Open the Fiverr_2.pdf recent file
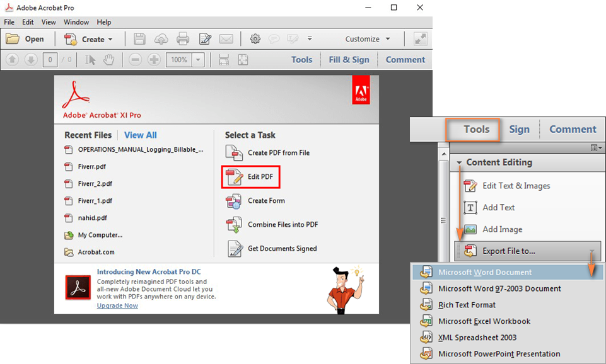 coord(88,184)
